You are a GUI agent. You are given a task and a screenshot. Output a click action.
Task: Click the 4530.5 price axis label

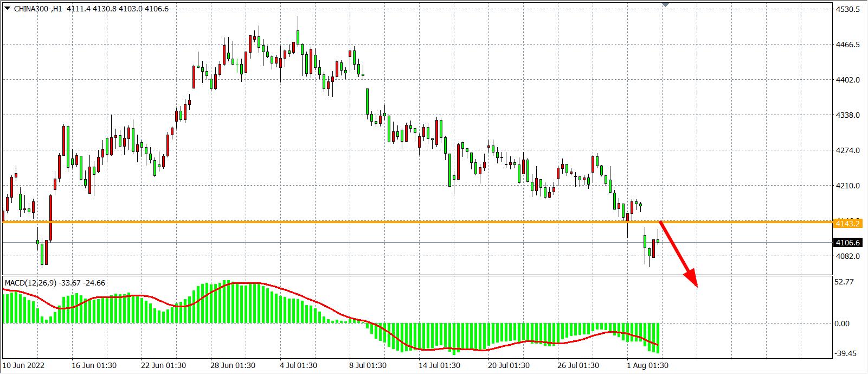pyautogui.click(x=848, y=10)
